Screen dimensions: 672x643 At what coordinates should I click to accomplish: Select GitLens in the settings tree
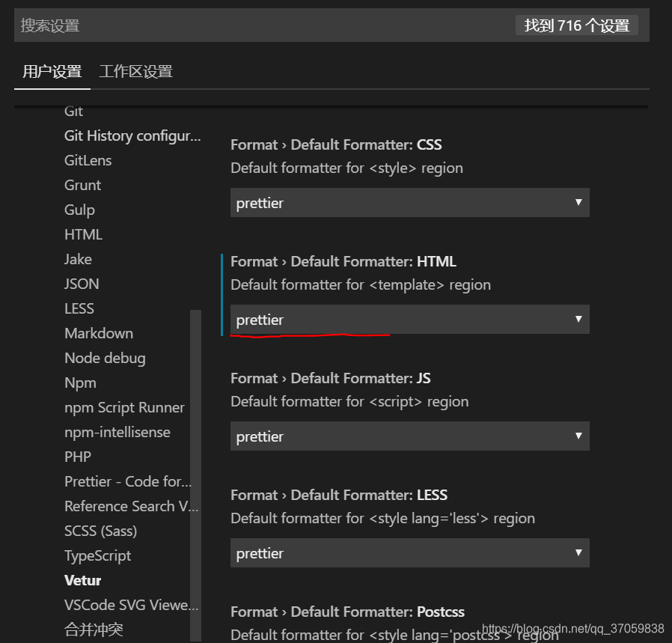(88, 160)
